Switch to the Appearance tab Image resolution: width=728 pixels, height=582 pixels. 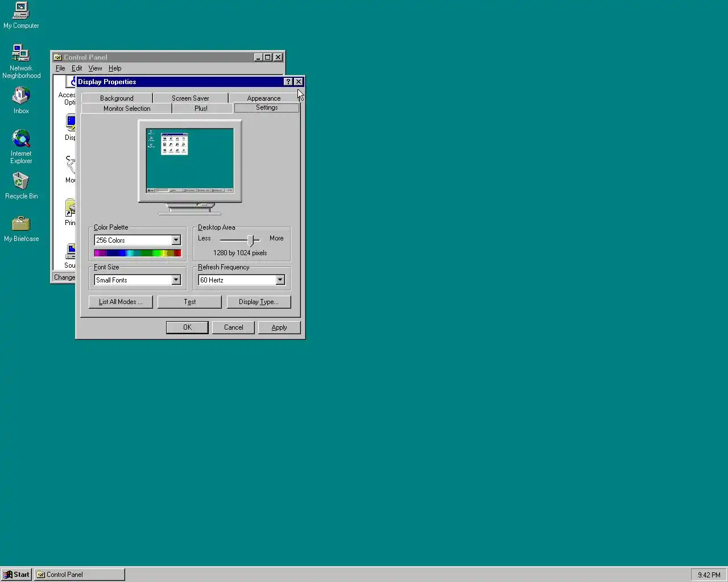tap(264, 98)
